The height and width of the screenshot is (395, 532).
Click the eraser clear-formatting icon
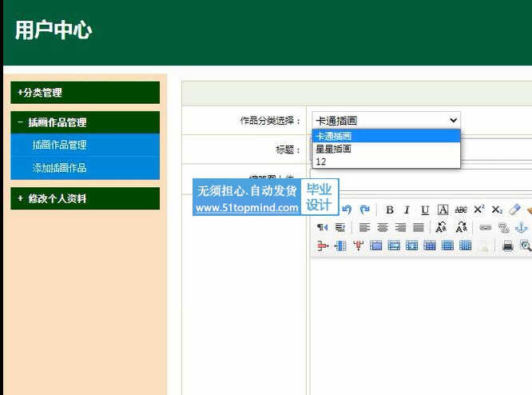coord(514,209)
